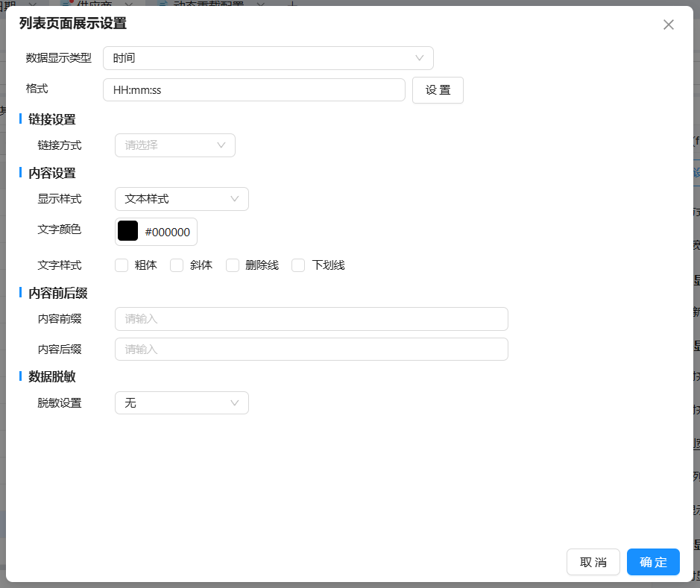Image resolution: width=700 pixels, height=588 pixels.
Task: Click the 确定 button
Action: click(x=653, y=562)
